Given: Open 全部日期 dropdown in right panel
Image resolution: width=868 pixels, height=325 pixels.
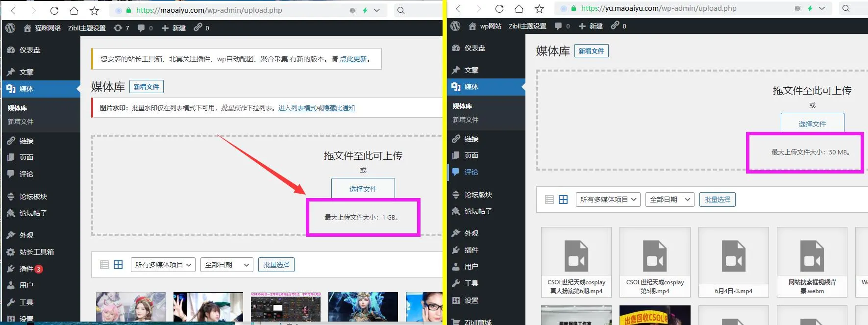Looking at the screenshot, I should pos(670,200).
